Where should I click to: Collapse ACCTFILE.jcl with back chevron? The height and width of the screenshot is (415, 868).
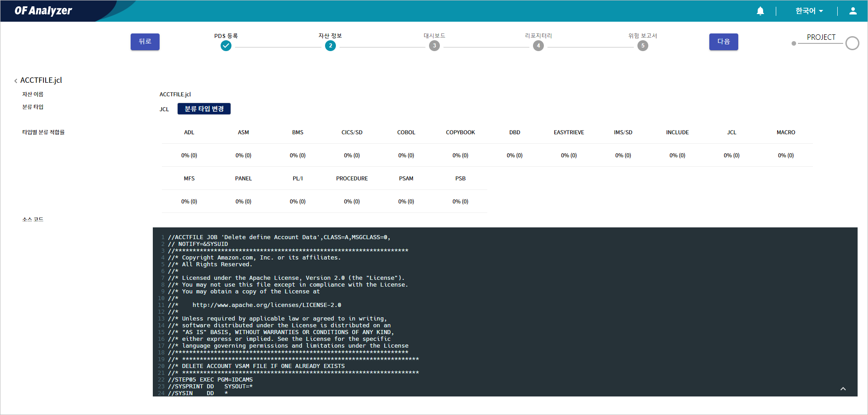pos(16,81)
